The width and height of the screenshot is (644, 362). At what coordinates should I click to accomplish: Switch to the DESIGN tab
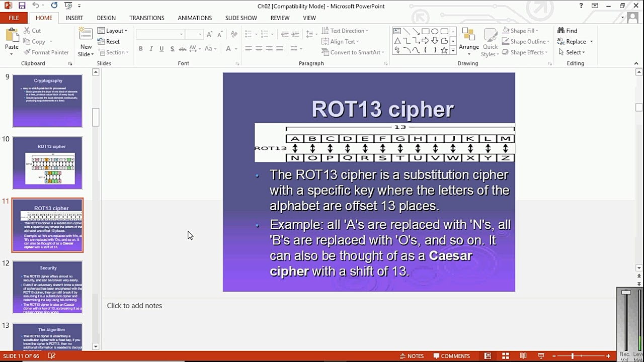(x=106, y=18)
